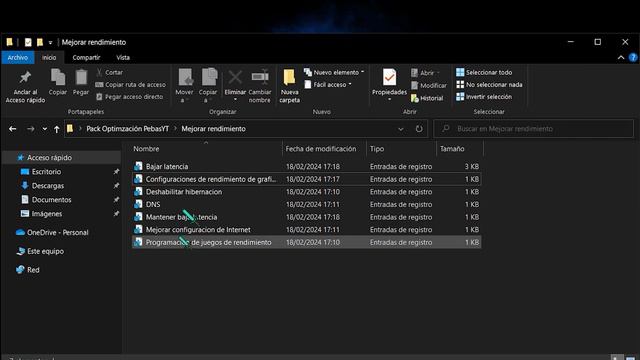Switch to the Compartir tab
The width and height of the screenshot is (640, 360).
point(86,58)
